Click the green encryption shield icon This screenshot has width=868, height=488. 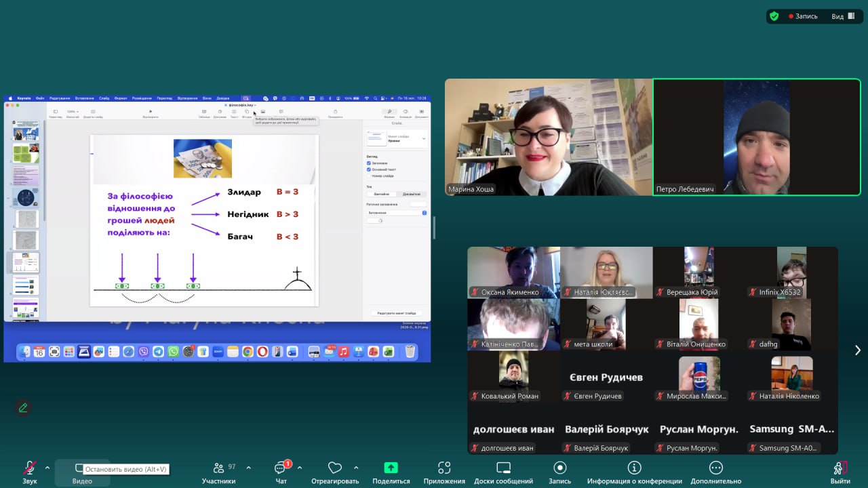pos(774,16)
